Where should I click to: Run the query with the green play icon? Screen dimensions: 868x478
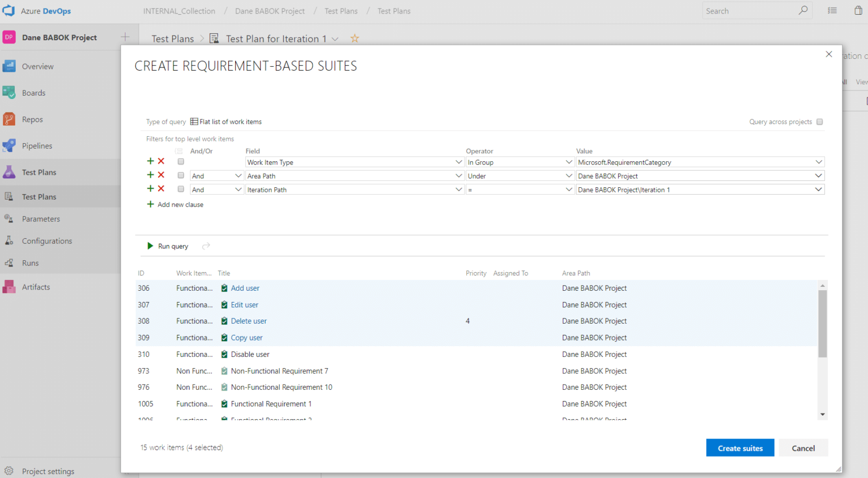[x=168, y=246]
